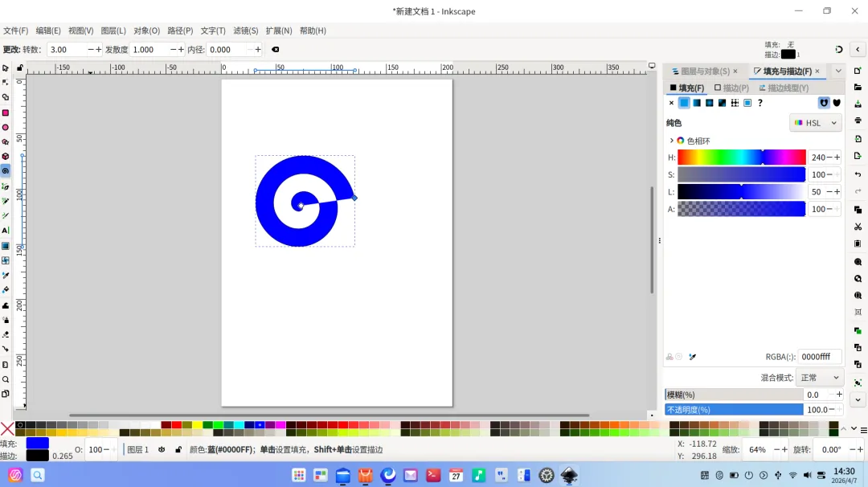Click the Undo arrow icon
The height and width of the screenshot is (487, 868).
(x=858, y=174)
